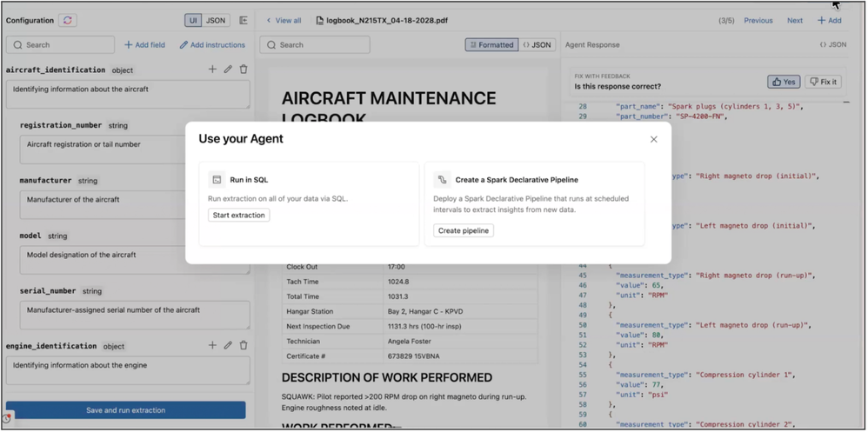Add a subfield to aircraft_identification with plus icon

212,70
